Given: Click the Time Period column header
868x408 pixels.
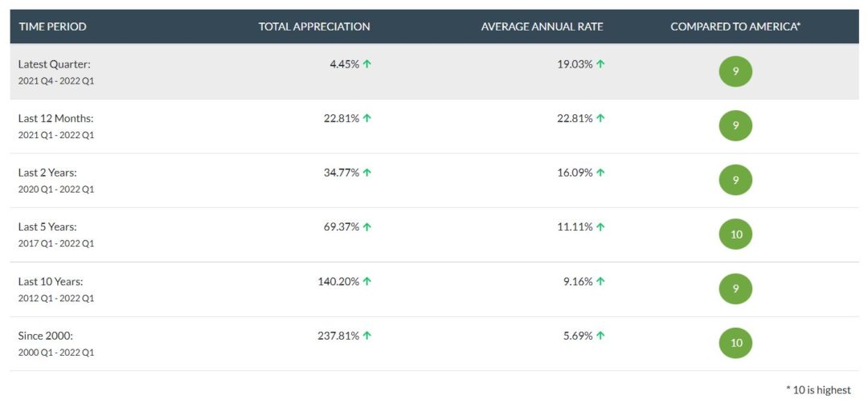Looking at the screenshot, I should click(x=52, y=27).
